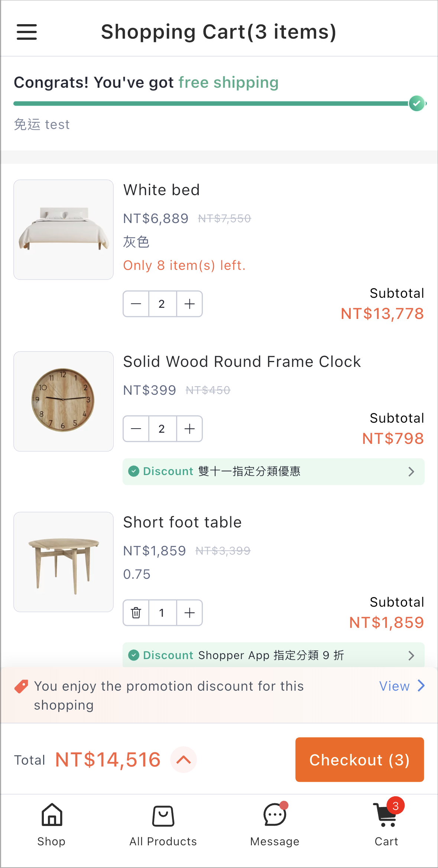Increase Short foot table quantity
The image size is (438, 868).
pyautogui.click(x=189, y=613)
